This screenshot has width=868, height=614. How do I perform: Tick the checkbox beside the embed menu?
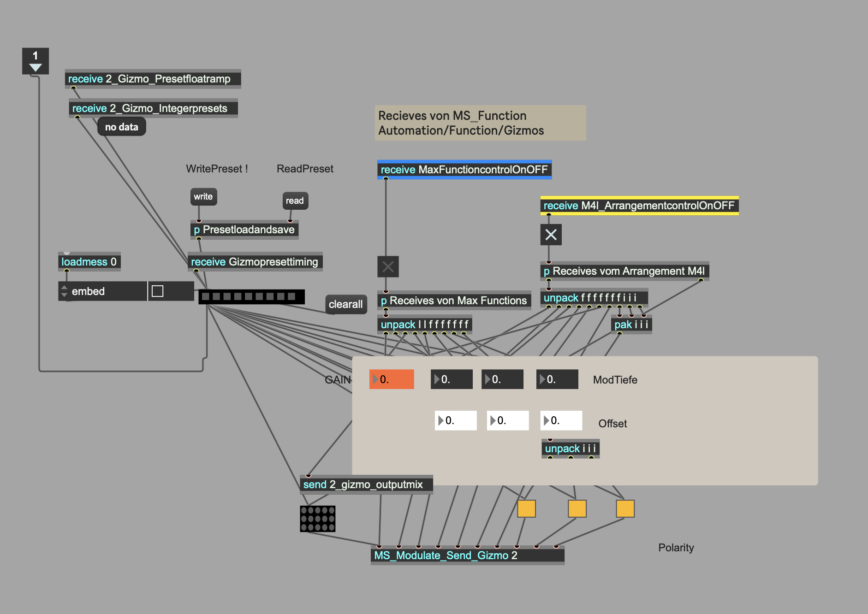158,291
